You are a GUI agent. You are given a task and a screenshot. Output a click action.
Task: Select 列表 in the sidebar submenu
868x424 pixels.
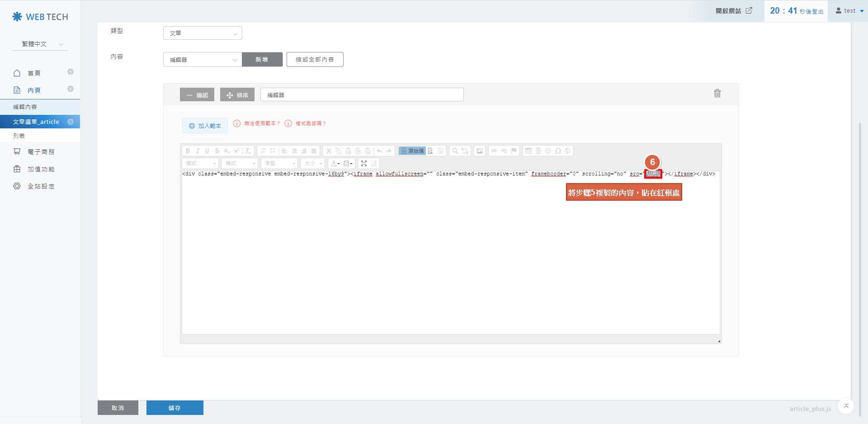click(x=19, y=136)
